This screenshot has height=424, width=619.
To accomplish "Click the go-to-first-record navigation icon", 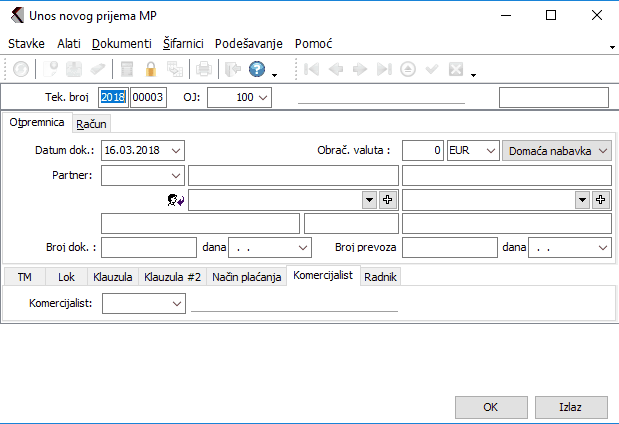I will [313, 70].
